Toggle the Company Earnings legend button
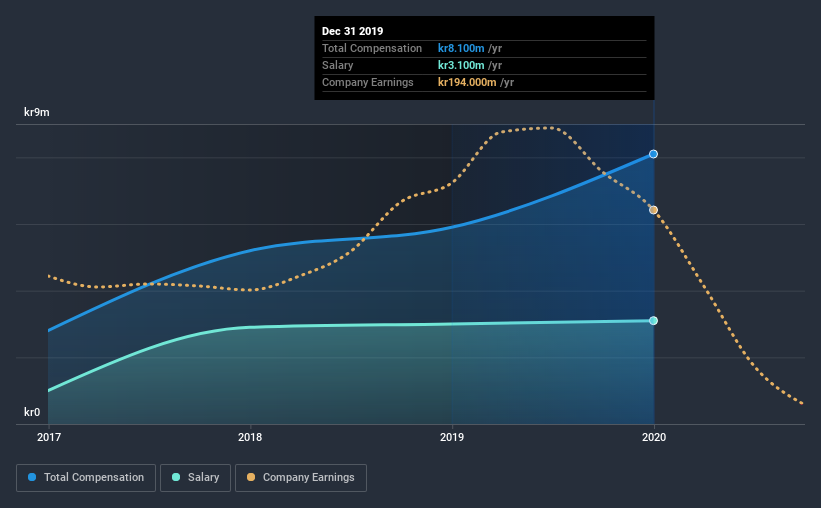Viewport: 821px width, 508px height. [301, 478]
